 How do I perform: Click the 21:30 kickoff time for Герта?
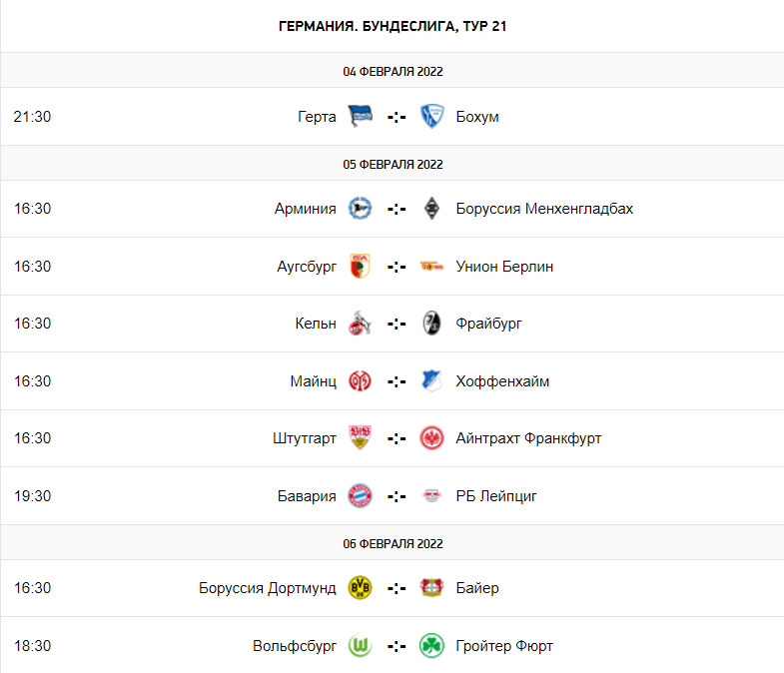(32, 117)
